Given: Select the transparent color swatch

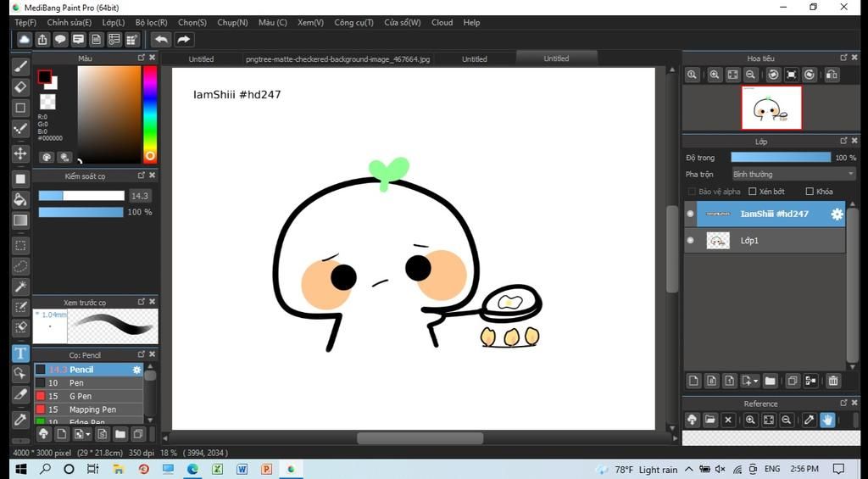Looking at the screenshot, I should click(47, 102).
